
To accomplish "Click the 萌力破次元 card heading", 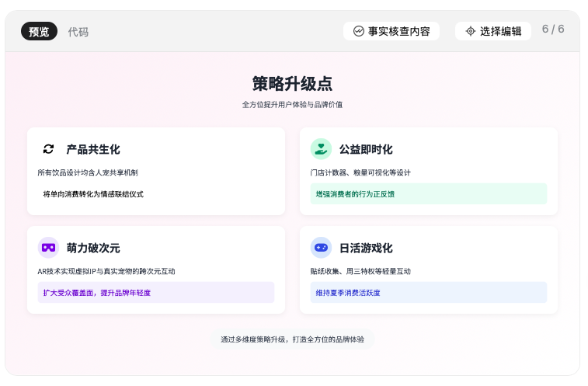I will pos(93,248).
